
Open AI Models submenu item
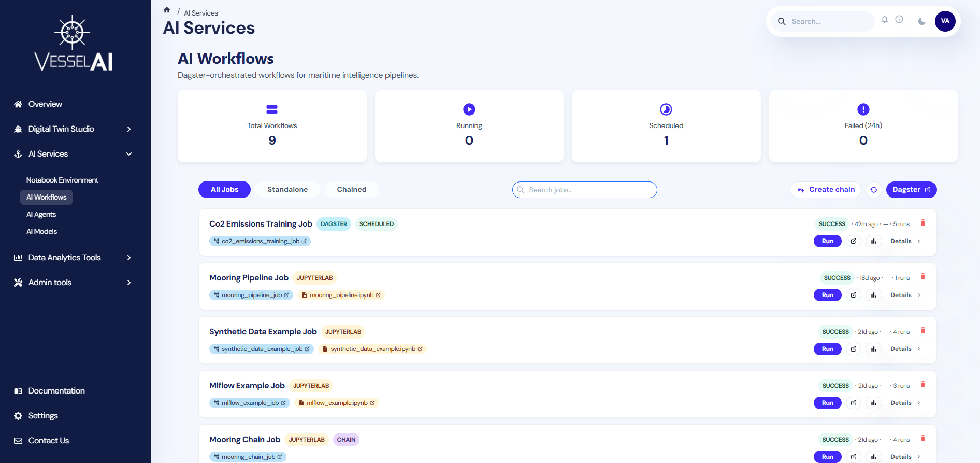click(42, 232)
